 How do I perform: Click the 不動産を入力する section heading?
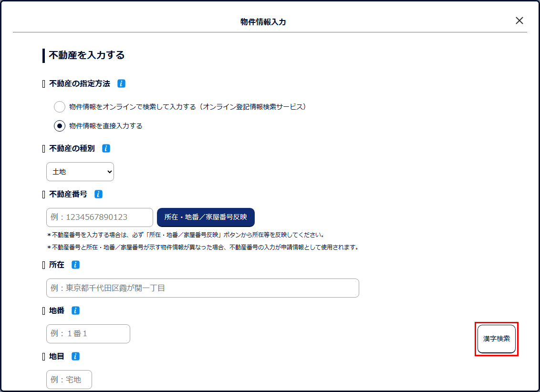pyautogui.click(x=87, y=55)
